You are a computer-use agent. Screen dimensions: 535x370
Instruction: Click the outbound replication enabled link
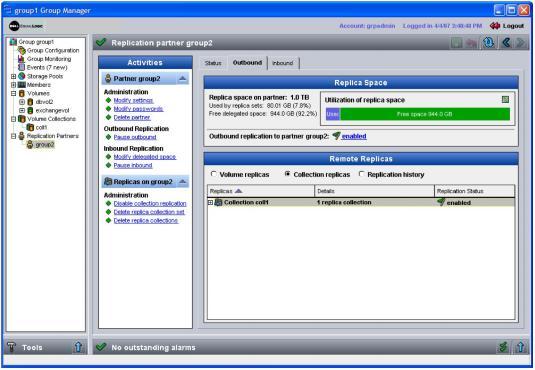(354, 137)
